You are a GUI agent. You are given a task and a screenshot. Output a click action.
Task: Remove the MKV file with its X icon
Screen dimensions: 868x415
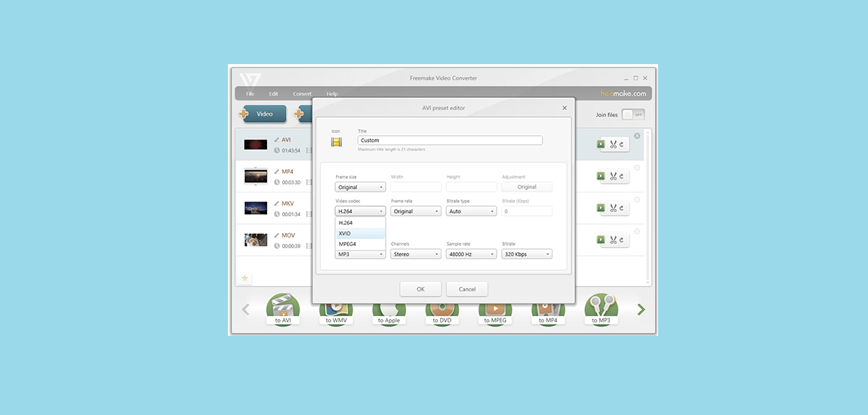637,199
